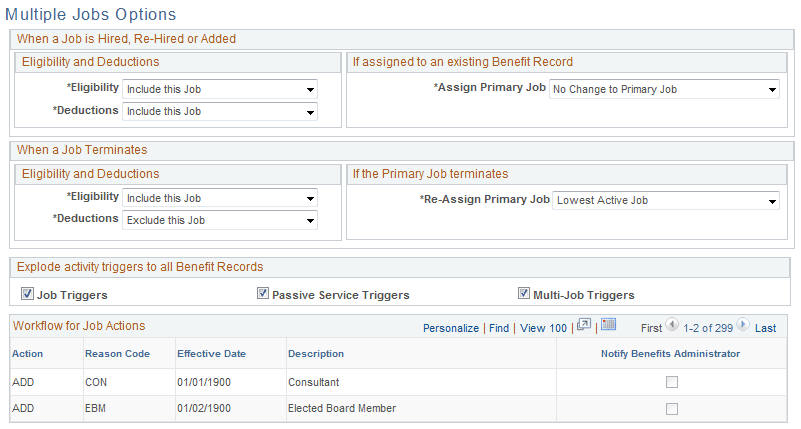Click the Workflow for Job Actions title
Image resolution: width=801 pixels, height=429 pixels.
pyautogui.click(x=79, y=326)
